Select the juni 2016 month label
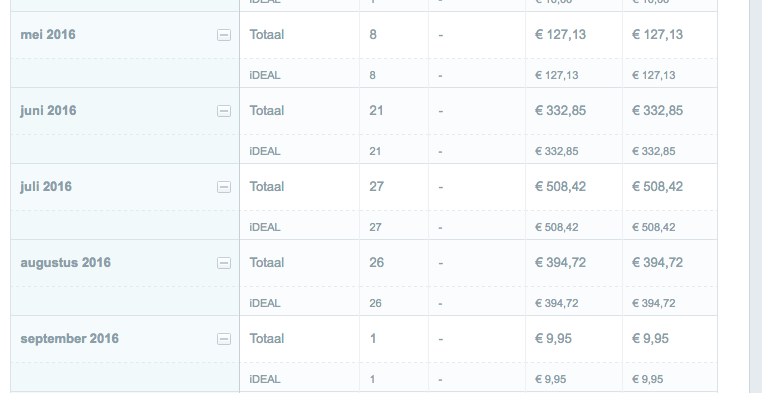762x393 pixels. (48, 111)
